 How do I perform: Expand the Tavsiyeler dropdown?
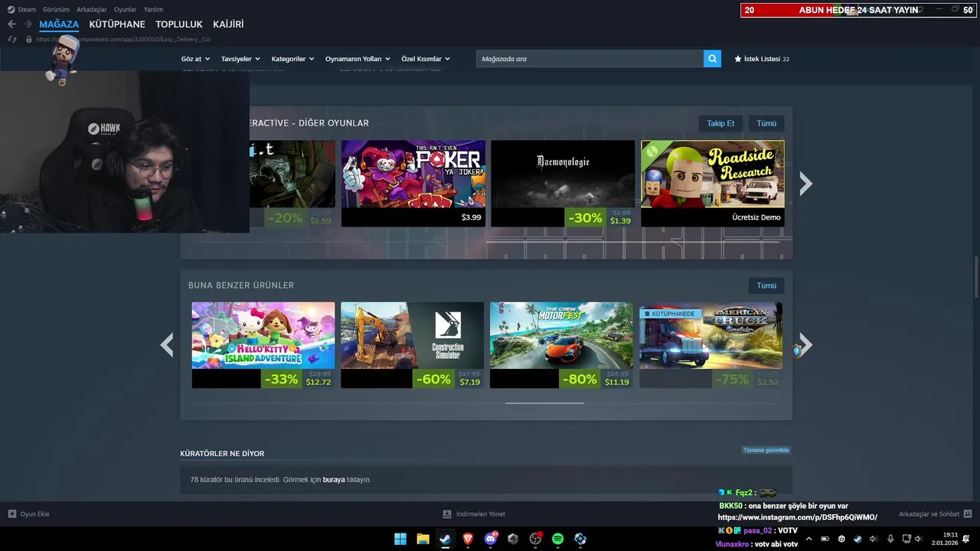click(x=240, y=59)
